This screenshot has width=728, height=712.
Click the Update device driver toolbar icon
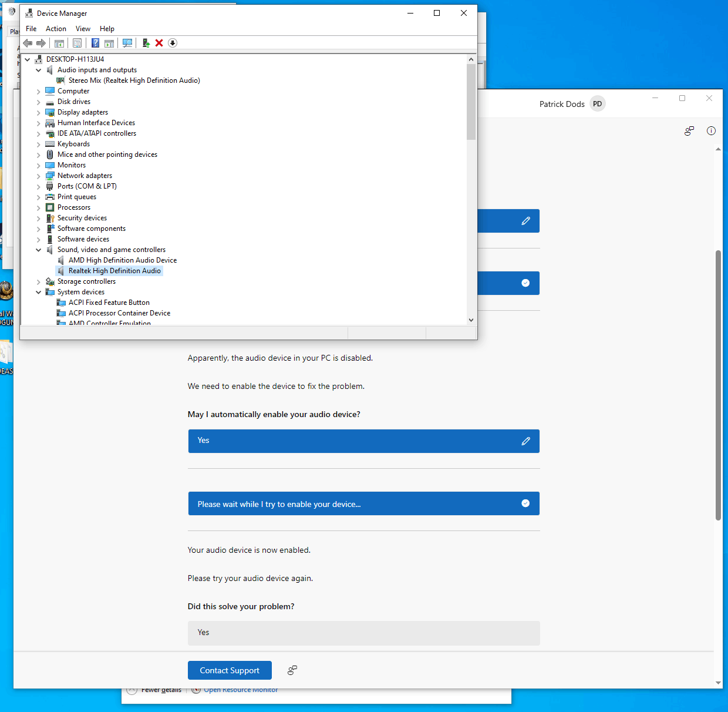click(146, 43)
